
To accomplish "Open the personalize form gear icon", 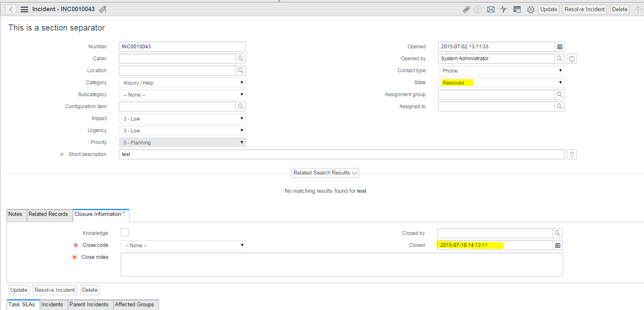I will pyautogui.click(x=531, y=9).
